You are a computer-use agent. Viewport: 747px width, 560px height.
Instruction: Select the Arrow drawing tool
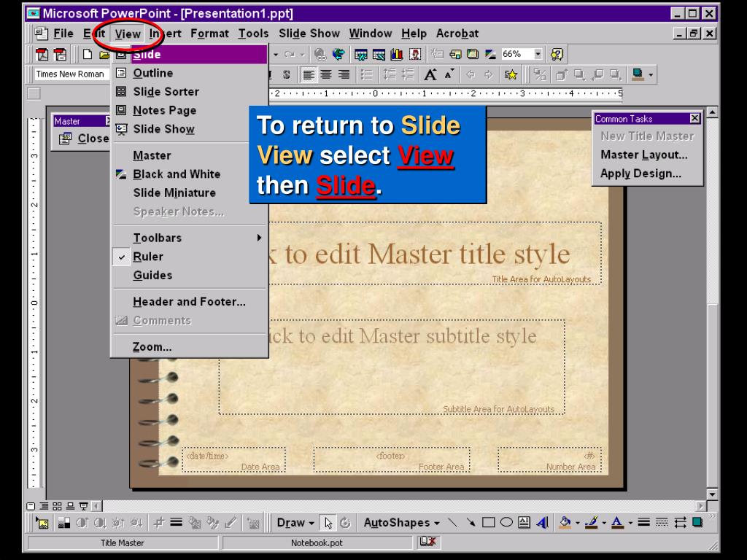(x=471, y=523)
